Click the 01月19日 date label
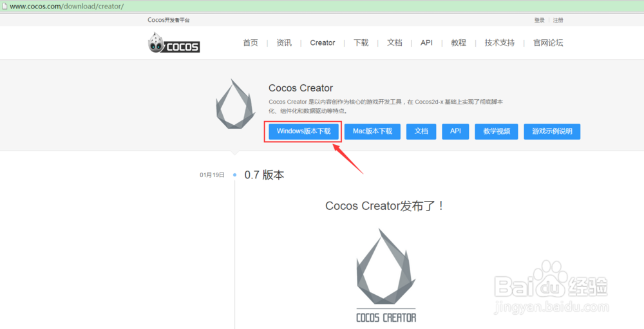 (x=213, y=175)
